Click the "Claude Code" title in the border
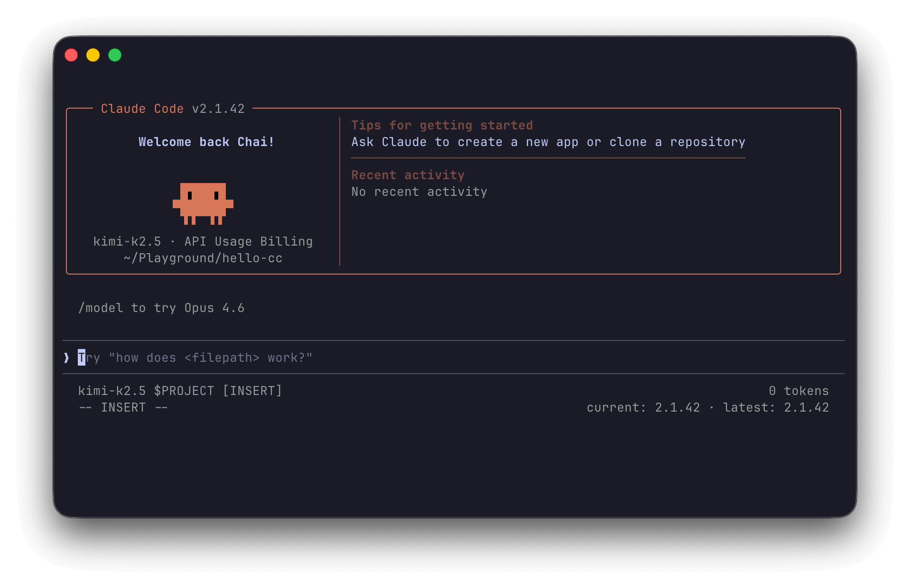The image size is (910, 588). click(x=142, y=109)
